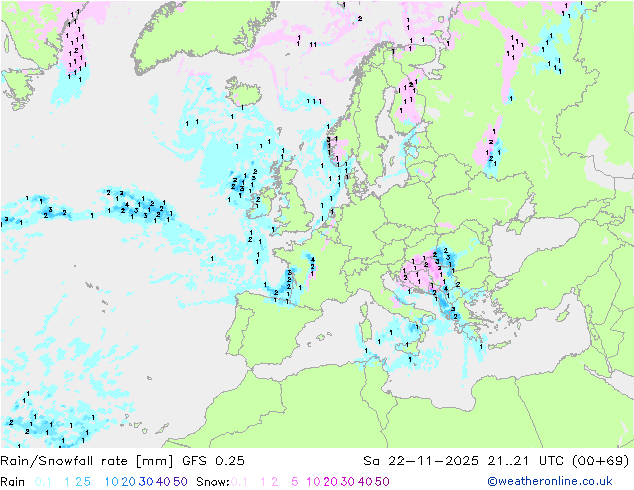Select the Snow legend value 20
Viewport: 634px width, 490px height.
point(331,482)
